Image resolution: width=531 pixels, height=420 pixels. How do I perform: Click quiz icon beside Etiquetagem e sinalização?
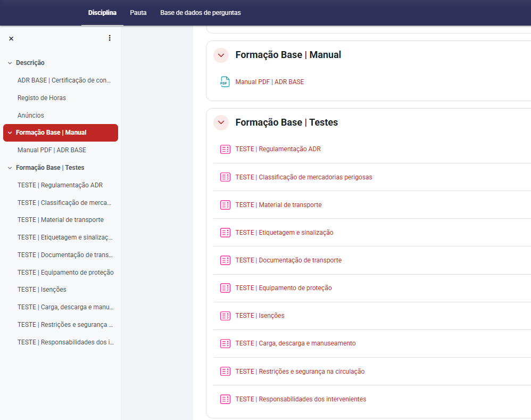(x=225, y=233)
